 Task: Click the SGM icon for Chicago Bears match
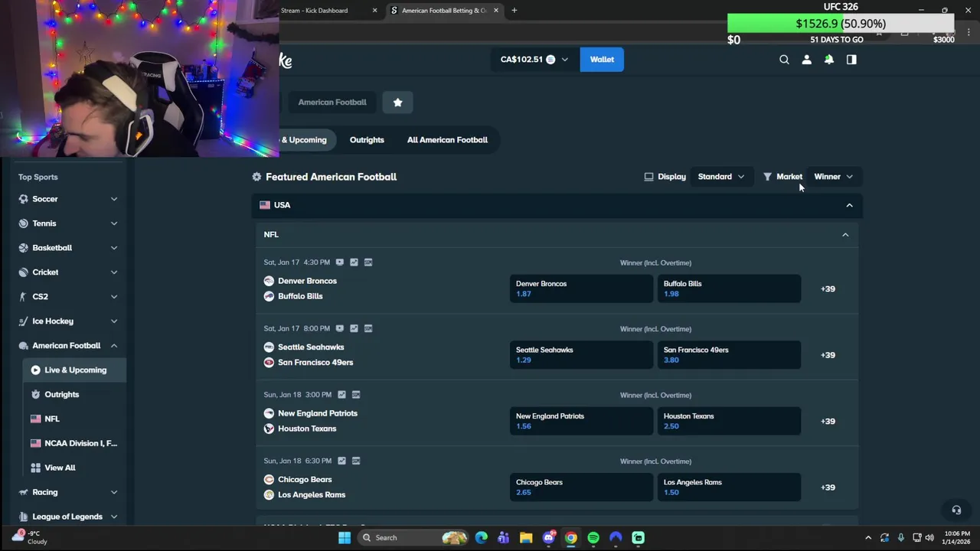[x=356, y=461]
